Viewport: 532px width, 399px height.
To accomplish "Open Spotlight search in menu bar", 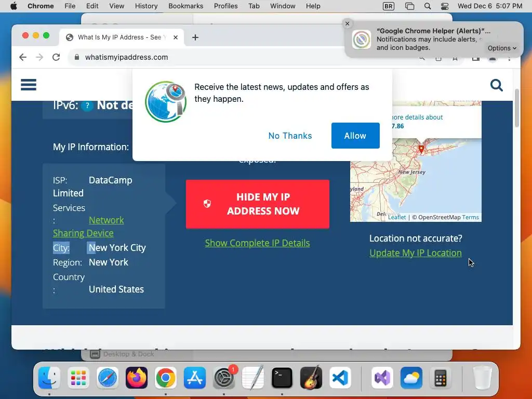I will click(428, 6).
